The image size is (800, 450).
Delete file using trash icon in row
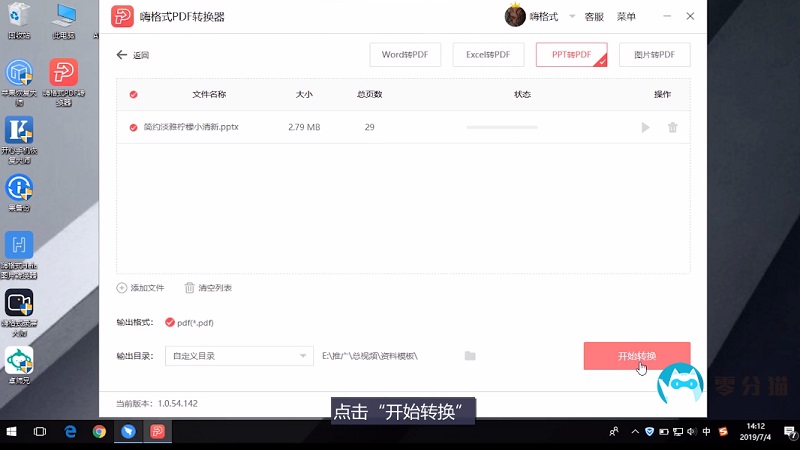click(x=672, y=127)
